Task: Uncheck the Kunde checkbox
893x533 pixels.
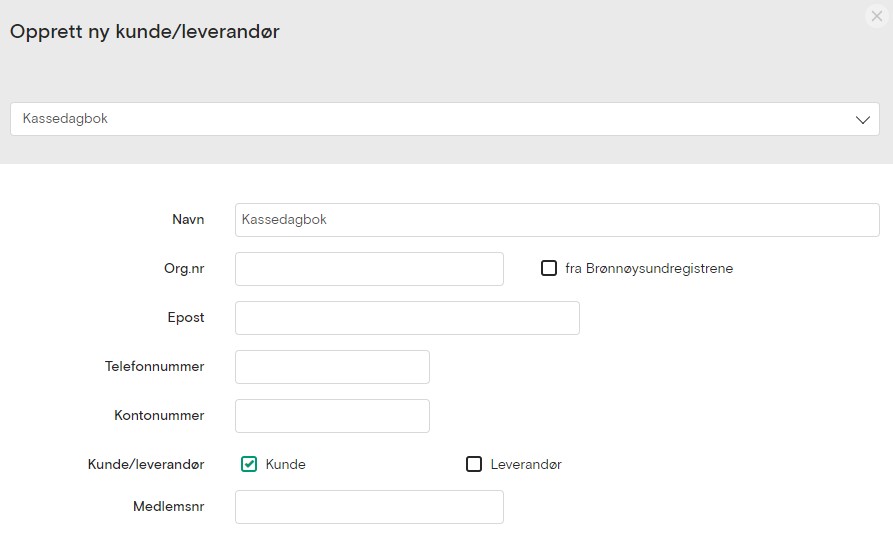Action: pos(249,464)
